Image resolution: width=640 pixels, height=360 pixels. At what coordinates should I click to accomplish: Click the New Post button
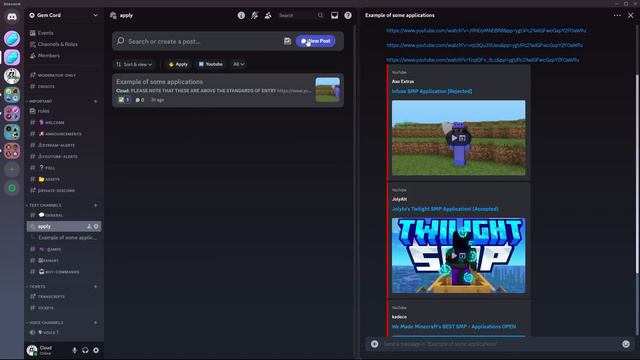[316, 41]
